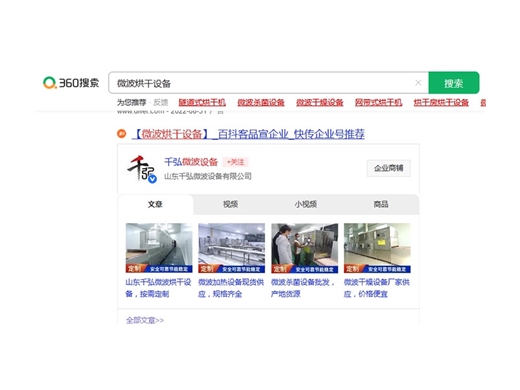
Task: Switch to the 文章 tab
Action: point(155,204)
